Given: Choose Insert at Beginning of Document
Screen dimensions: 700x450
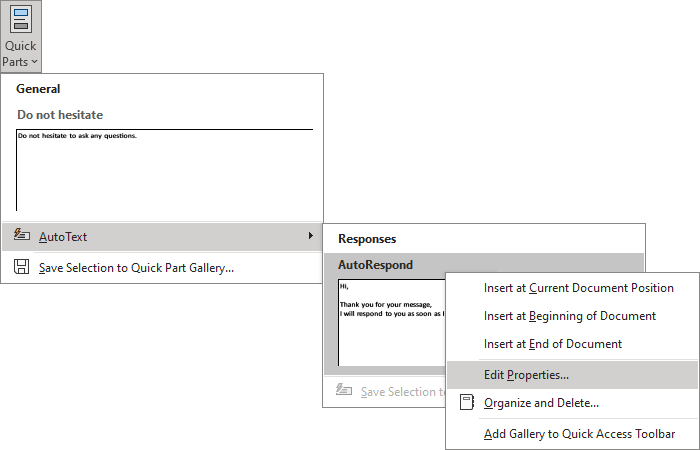Looking at the screenshot, I should point(572,316).
